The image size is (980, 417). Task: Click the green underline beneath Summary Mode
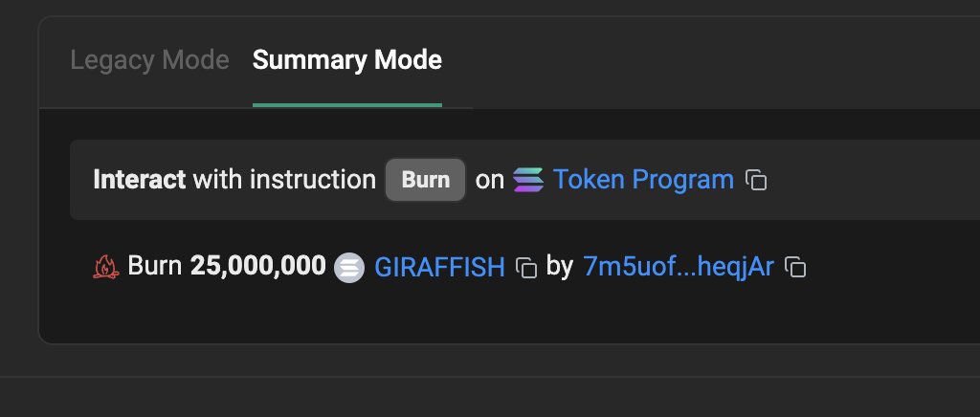point(346,105)
